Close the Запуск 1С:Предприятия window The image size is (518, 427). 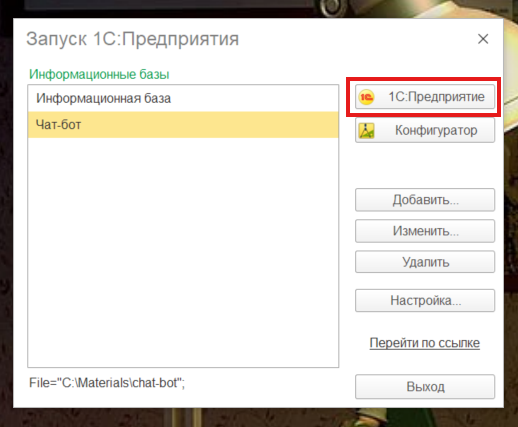pyautogui.click(x=483, y=39)
